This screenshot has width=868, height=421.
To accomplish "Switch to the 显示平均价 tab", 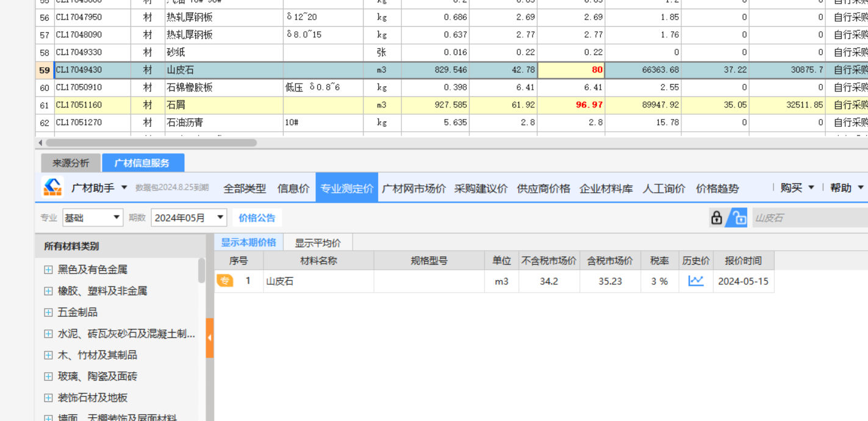I will point(318,243).
